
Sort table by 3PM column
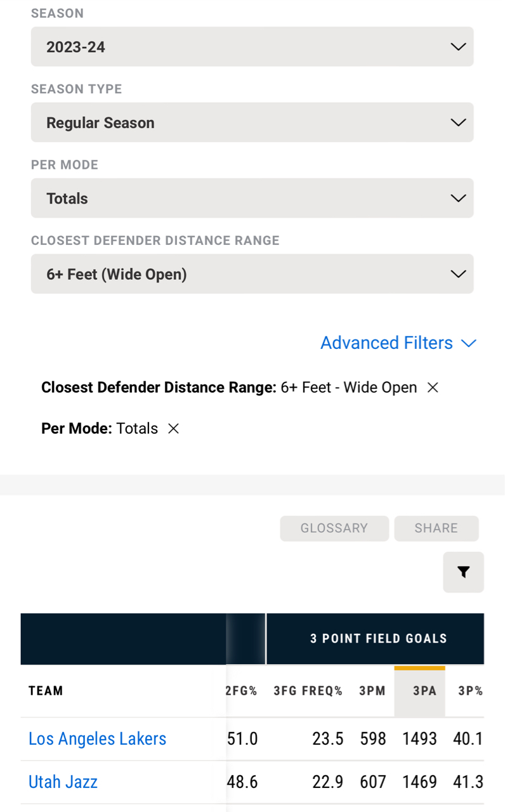[372, 691]
